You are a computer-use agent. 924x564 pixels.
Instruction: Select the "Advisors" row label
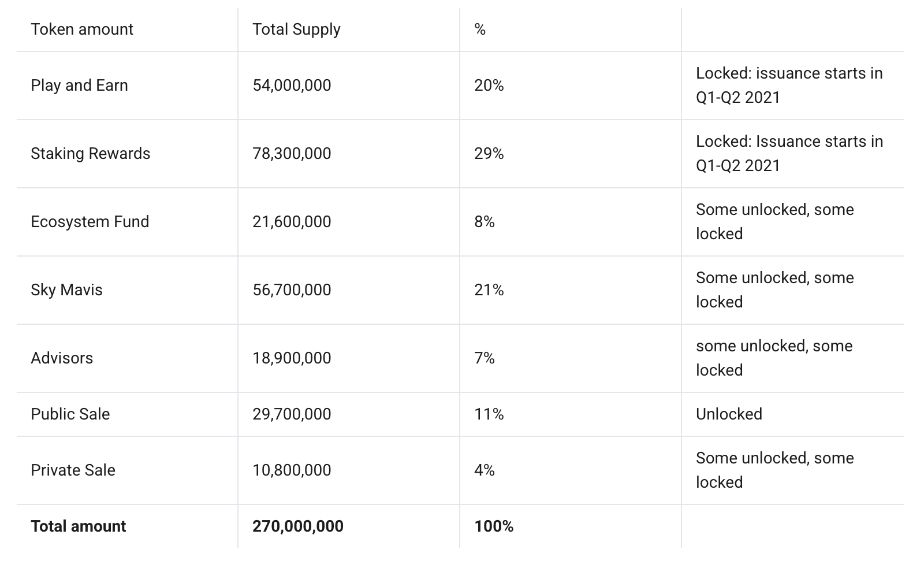[x=62, y=358]
